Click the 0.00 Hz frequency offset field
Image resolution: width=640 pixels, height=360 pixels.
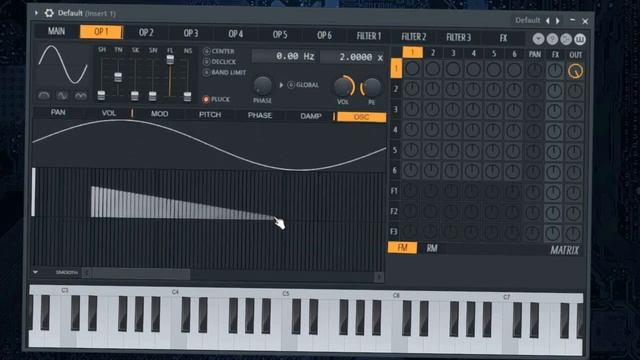click(x=285, y=56)
